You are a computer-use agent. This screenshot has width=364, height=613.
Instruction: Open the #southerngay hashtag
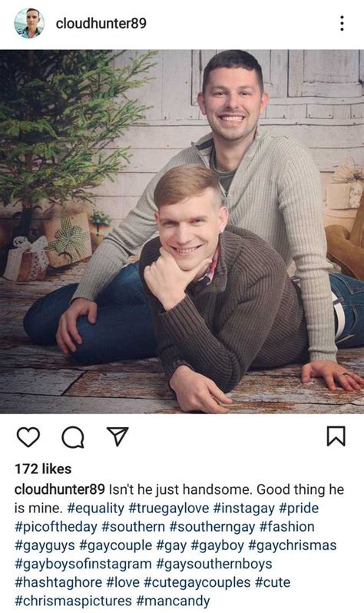(212, 527)
